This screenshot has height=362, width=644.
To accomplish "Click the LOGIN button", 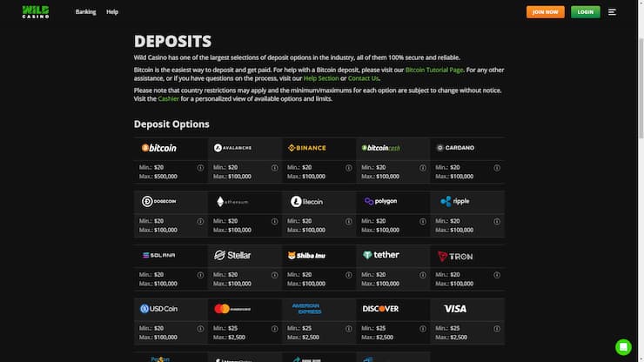I will (586, 12).
